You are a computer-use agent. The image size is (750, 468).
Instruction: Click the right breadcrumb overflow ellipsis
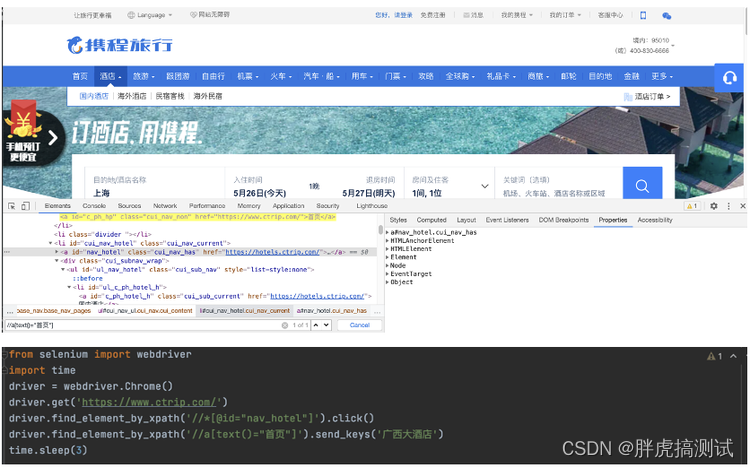(377, 312)
